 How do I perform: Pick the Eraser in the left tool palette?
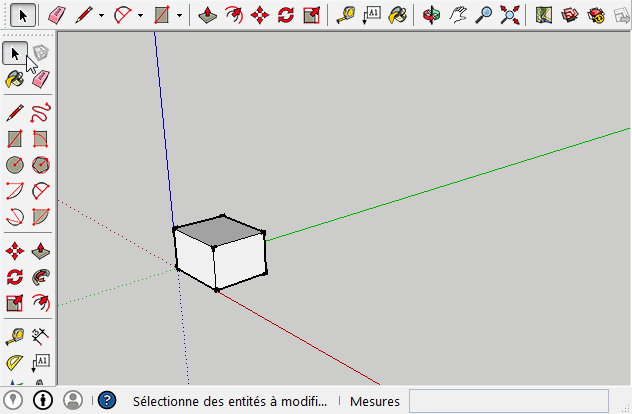(41, 79)
